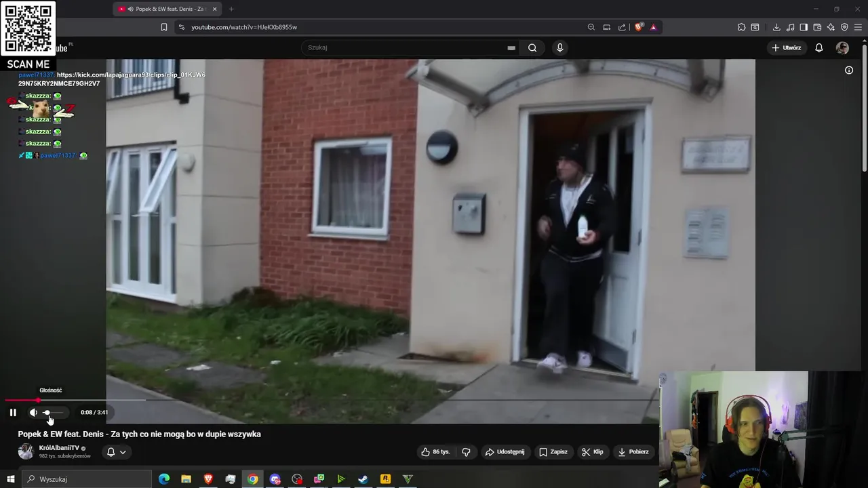This screenshot has width=868, height=488.
Task: Select the Popek & EW browser tab
Action: pyautogui.click(x=167, y=9)
